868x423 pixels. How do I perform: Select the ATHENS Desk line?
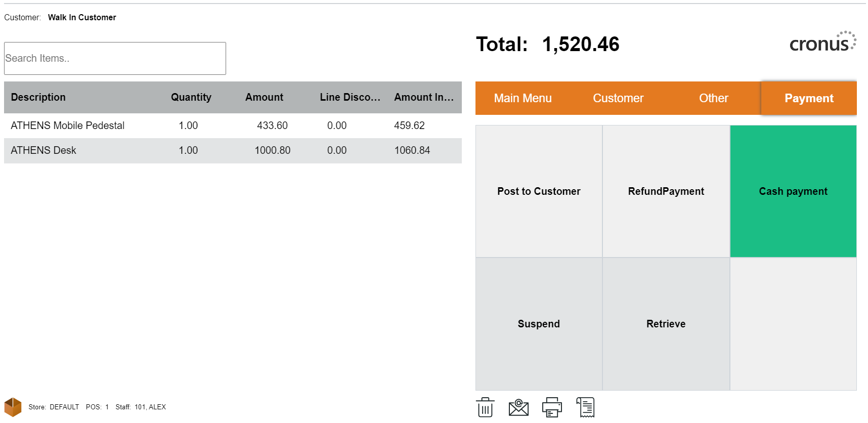[44, 150]
